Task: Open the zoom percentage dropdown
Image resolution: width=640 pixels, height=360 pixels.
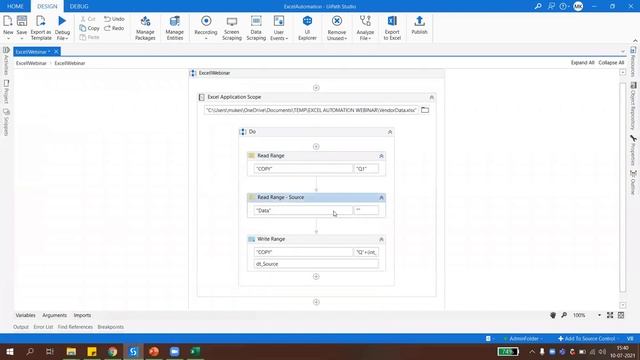Action: pyautogui.click(x=599, y=315)
